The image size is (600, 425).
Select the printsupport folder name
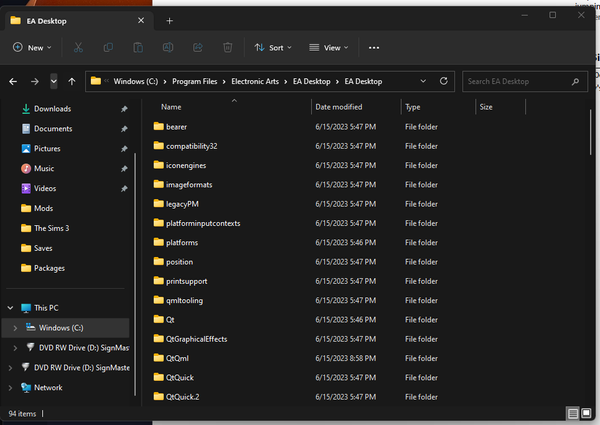186,281
